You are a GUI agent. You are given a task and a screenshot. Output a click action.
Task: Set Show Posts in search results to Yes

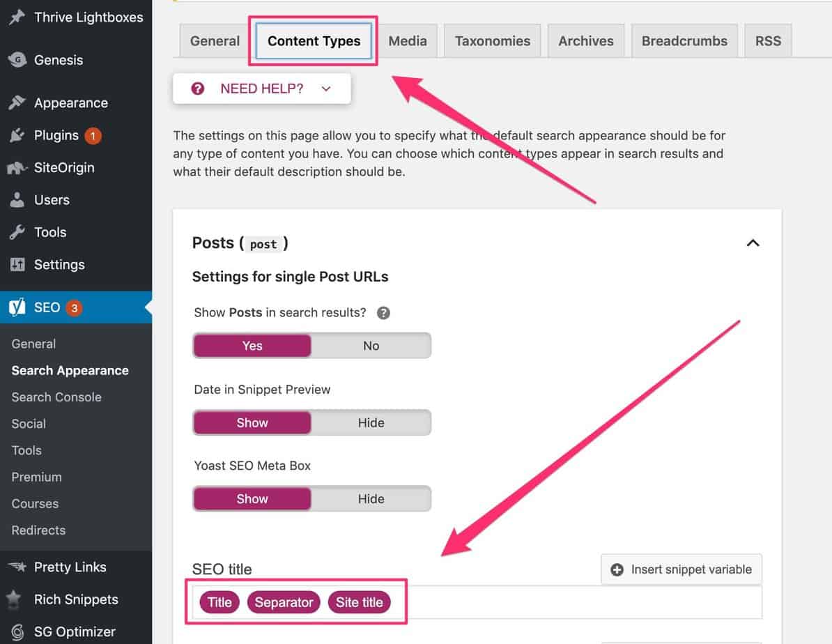tap(252, 346)
